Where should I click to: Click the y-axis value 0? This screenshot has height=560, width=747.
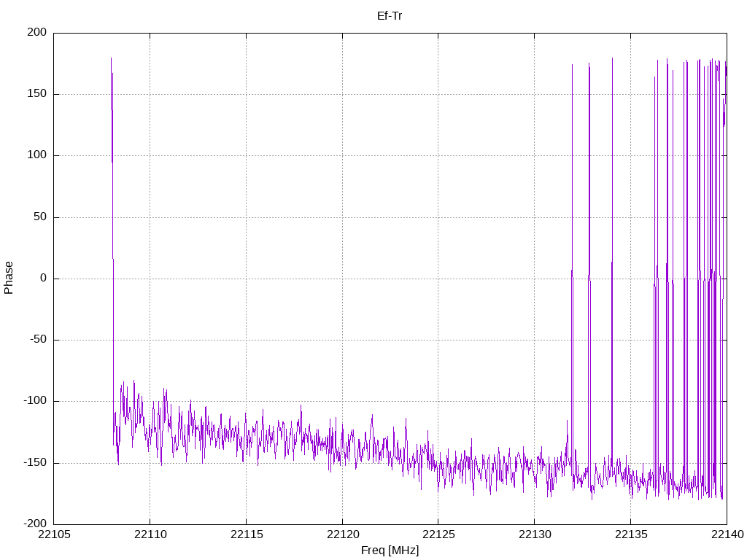[43, 278]
